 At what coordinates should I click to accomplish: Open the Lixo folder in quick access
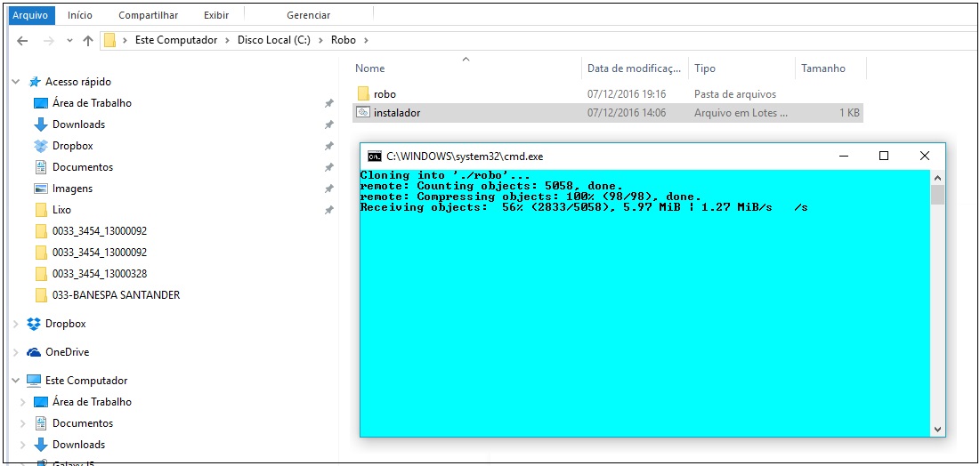[61, 210]
